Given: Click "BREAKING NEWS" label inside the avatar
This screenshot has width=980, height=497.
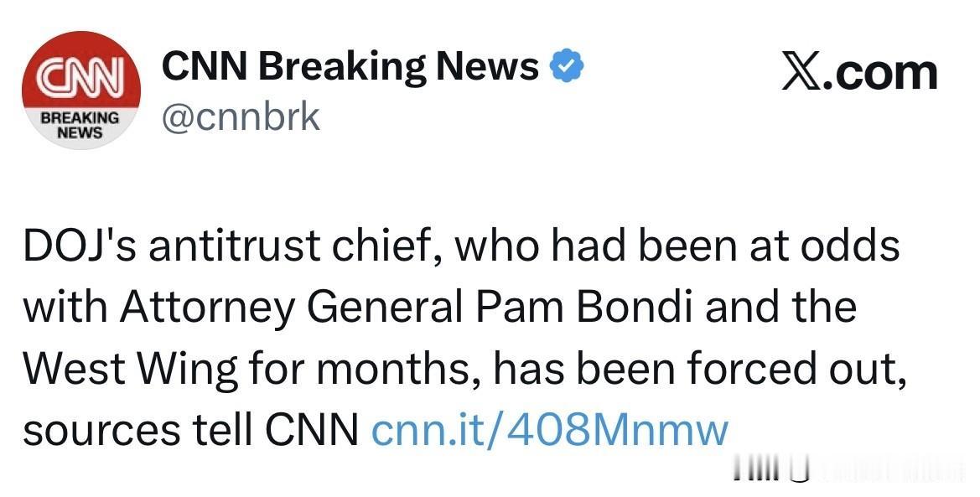Looking at the screenshot, I should pos(80,125).
